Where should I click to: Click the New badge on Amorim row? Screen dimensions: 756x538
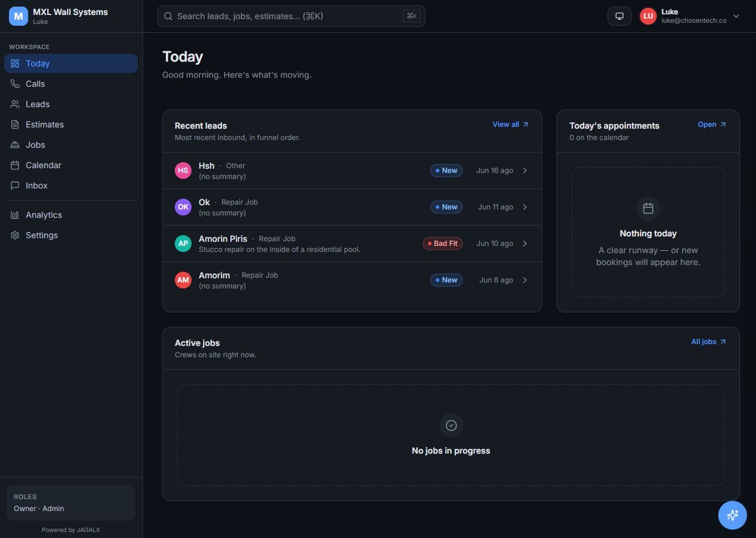click(x=447, y=280)
